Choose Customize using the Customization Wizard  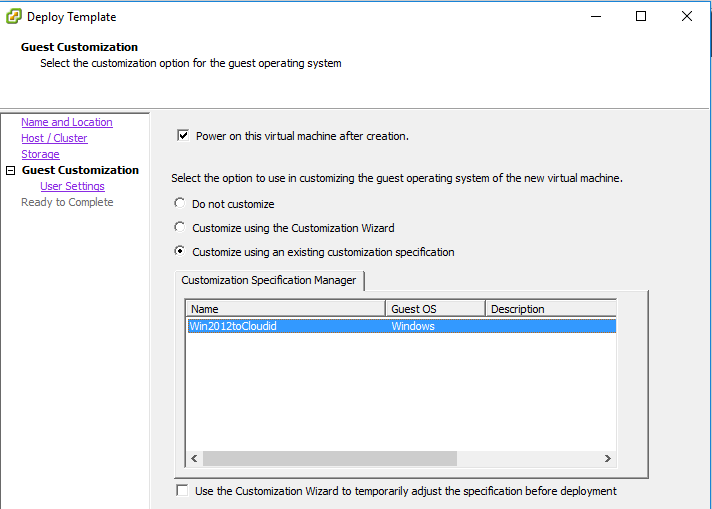(180, 227)
